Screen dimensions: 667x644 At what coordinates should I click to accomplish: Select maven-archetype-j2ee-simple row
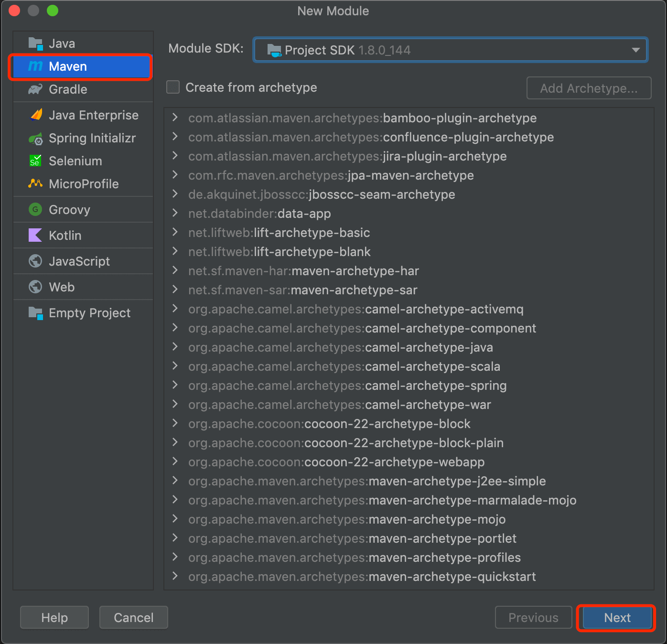409,481
